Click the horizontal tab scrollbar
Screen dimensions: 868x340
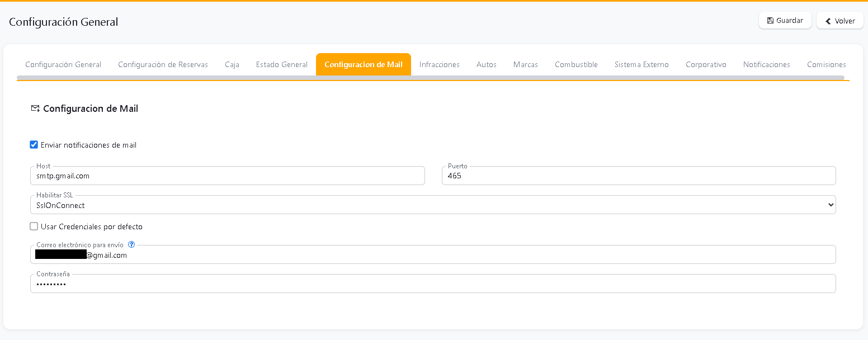[x=430, y=77]
